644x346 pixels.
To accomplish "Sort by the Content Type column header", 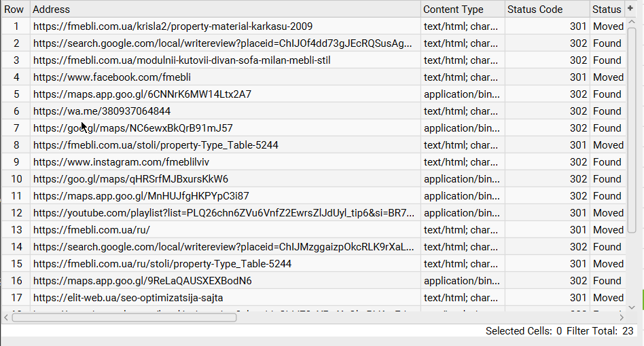I will [x=461, y=9].
